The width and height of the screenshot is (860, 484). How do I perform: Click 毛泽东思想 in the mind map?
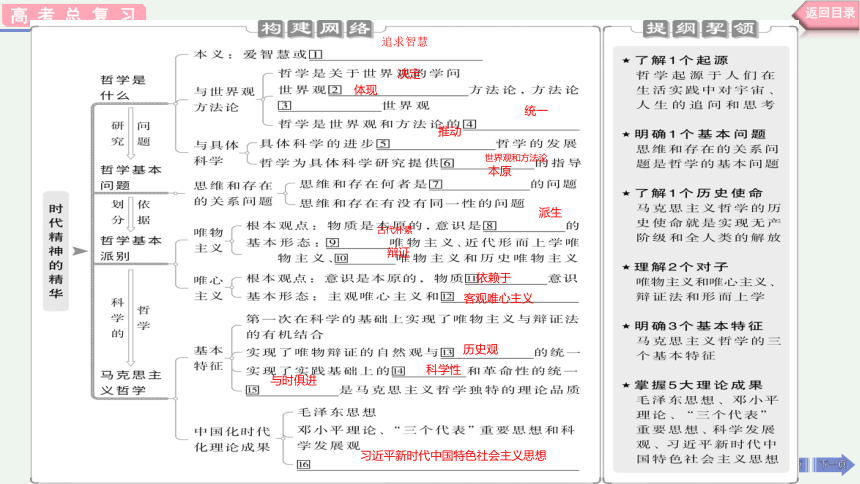[337, 412]
